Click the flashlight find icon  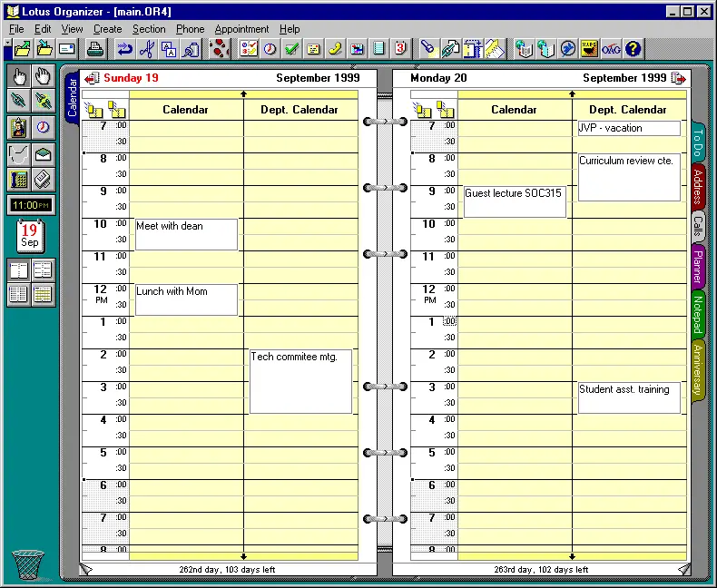pos(429,49)
